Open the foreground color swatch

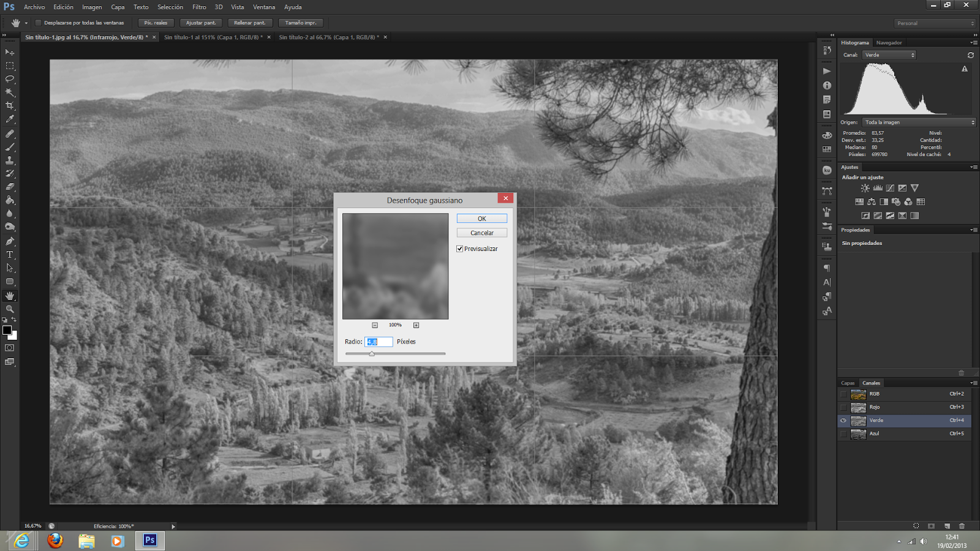tap(7, 330)
